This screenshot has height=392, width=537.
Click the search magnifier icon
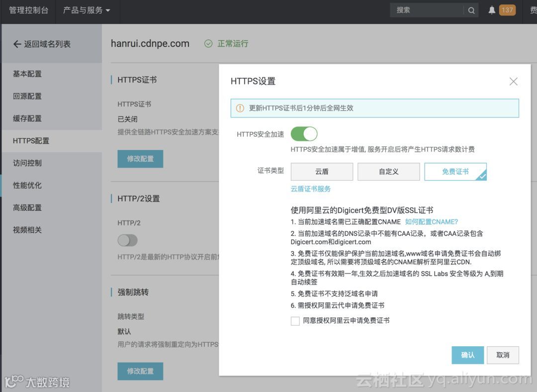(x=471, y=10)
